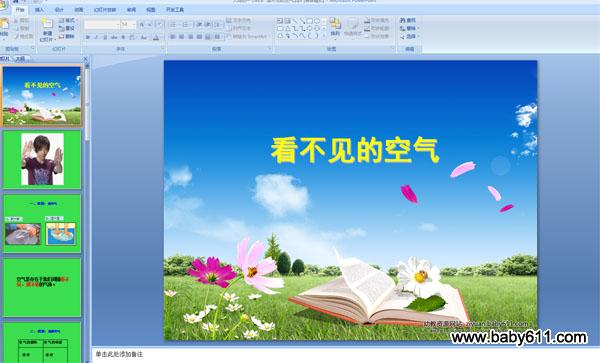Image resolution: width=600 pixels, height=363 pixels.
Task: Click the Paste clipboard icon
Action: point(4,24)
